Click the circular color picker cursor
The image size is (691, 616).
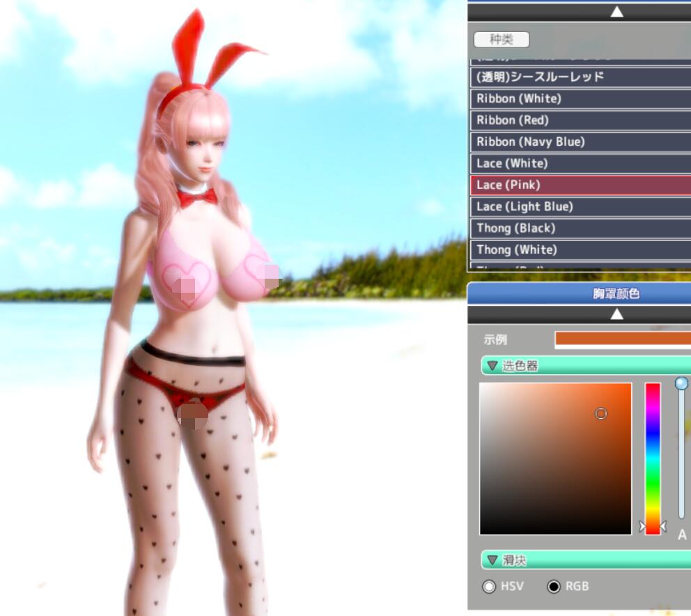[600, 414]
